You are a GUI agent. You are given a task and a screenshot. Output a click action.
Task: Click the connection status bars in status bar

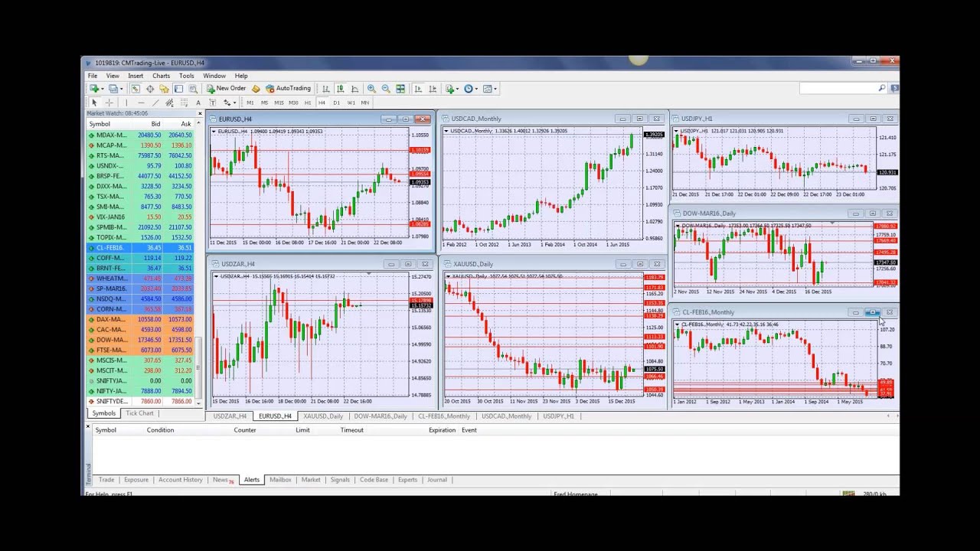point(848,494)
